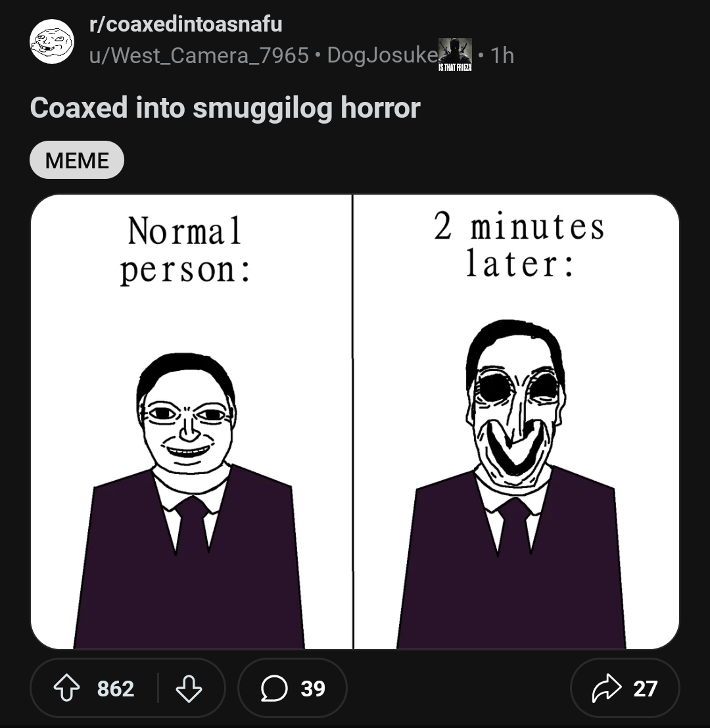The image size is (710, 728).
Task: Click the '2 minutes later:' caption text
Action: (519, 245)
